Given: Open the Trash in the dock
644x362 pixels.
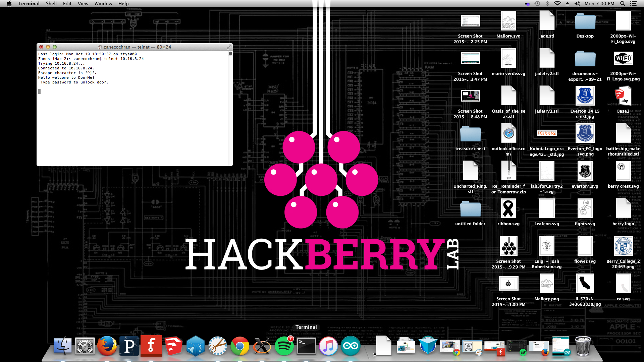Looking at the screenshot, I should 583,346.
